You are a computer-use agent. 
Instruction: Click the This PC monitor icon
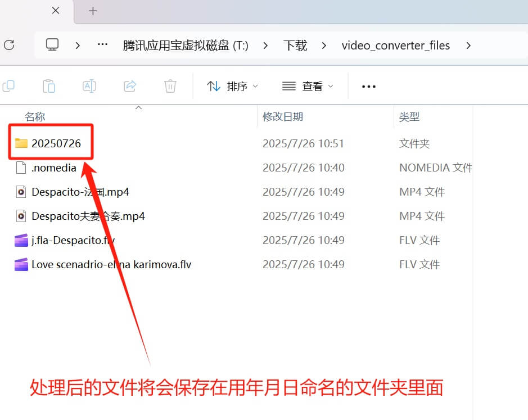pos(52,46)
